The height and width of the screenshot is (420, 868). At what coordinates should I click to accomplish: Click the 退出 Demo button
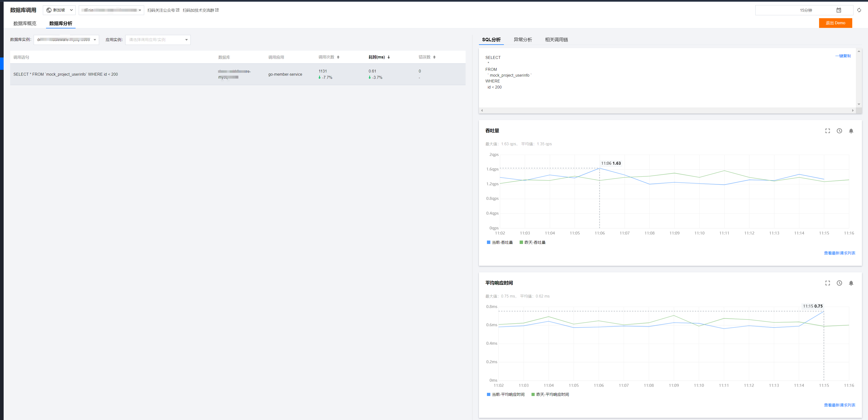coord(835,23)
